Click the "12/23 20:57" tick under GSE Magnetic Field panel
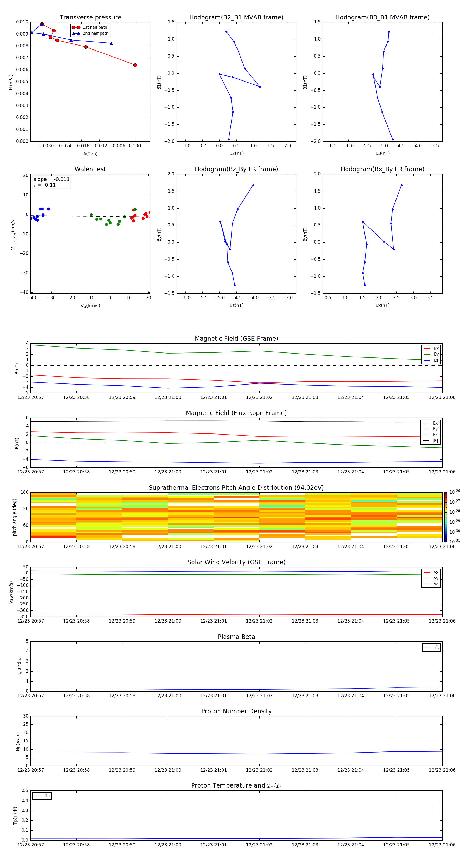 click(31, 398)
